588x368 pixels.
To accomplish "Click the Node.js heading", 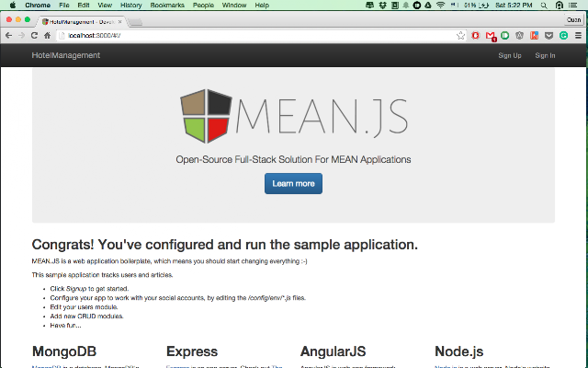I will coord(459,351).
